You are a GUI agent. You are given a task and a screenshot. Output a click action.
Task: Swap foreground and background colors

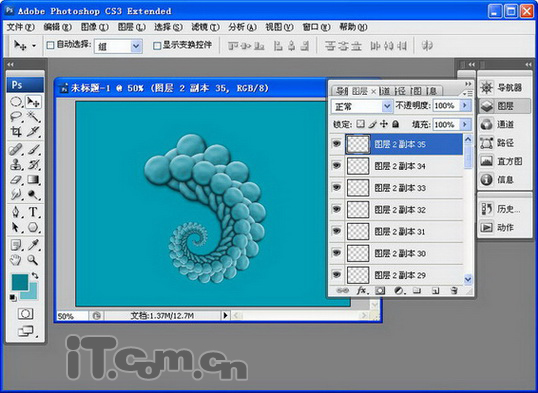pyautogui.click(x=35, y=275)
